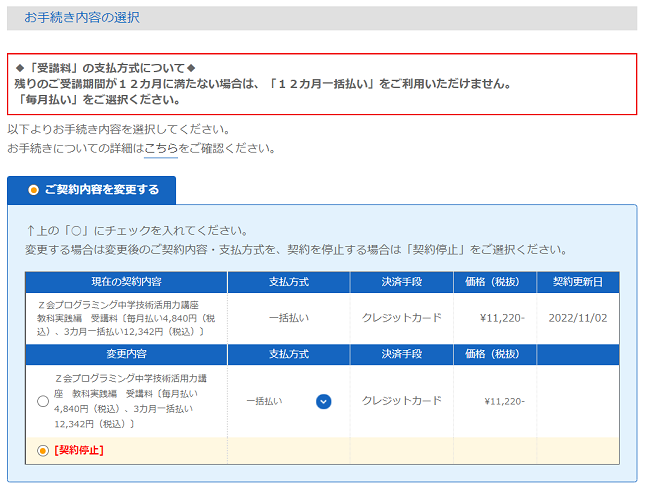This screenshot has width=650, height=488.
Task: Click the first 決済手段 column header
Action: pyautogui.click(x=402, y=282)
